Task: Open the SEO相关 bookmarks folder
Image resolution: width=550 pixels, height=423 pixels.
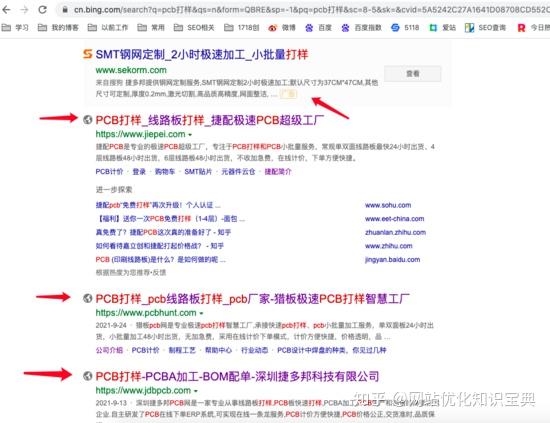Action: [194, 28]
